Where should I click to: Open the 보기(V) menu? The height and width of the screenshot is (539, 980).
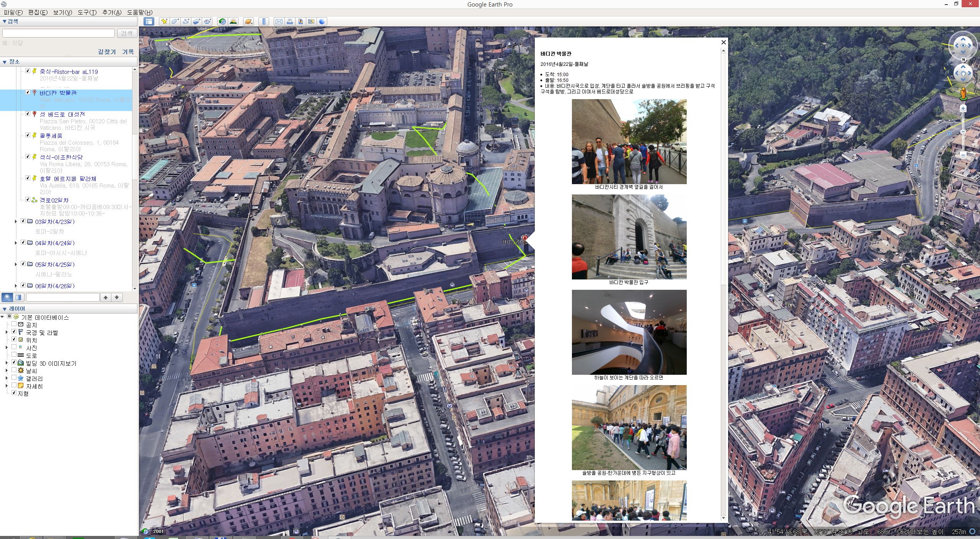tap(62, 12)
